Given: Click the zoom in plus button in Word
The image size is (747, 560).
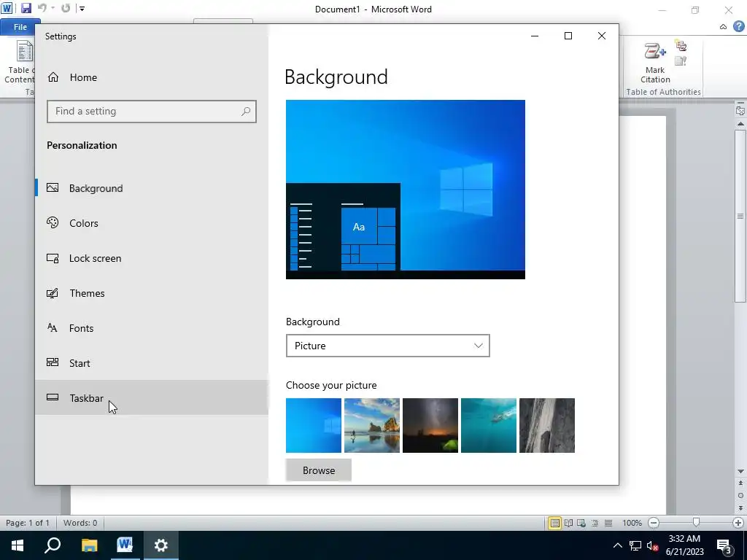Looking at the screenshot, I should pos(738,523).
